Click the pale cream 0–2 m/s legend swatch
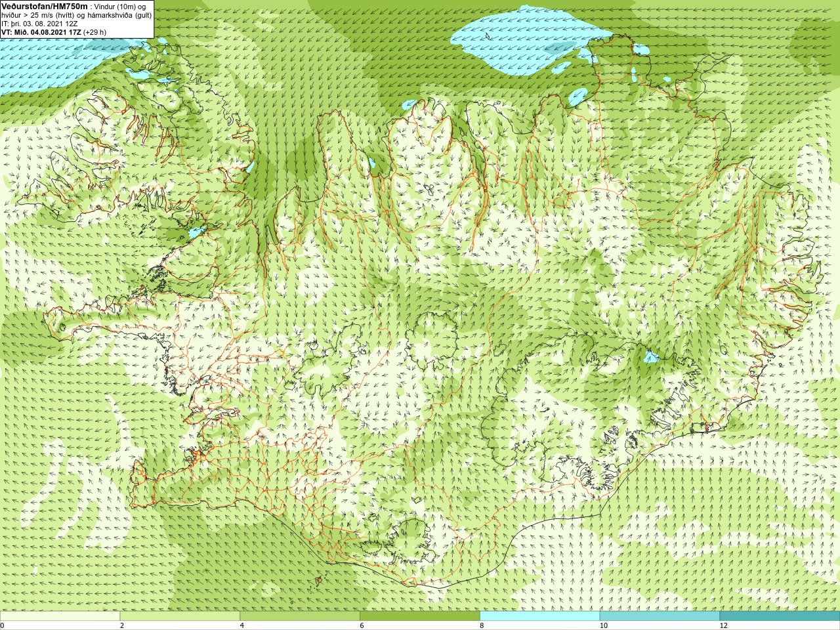 pyautogui.click(x=60, y=616)
